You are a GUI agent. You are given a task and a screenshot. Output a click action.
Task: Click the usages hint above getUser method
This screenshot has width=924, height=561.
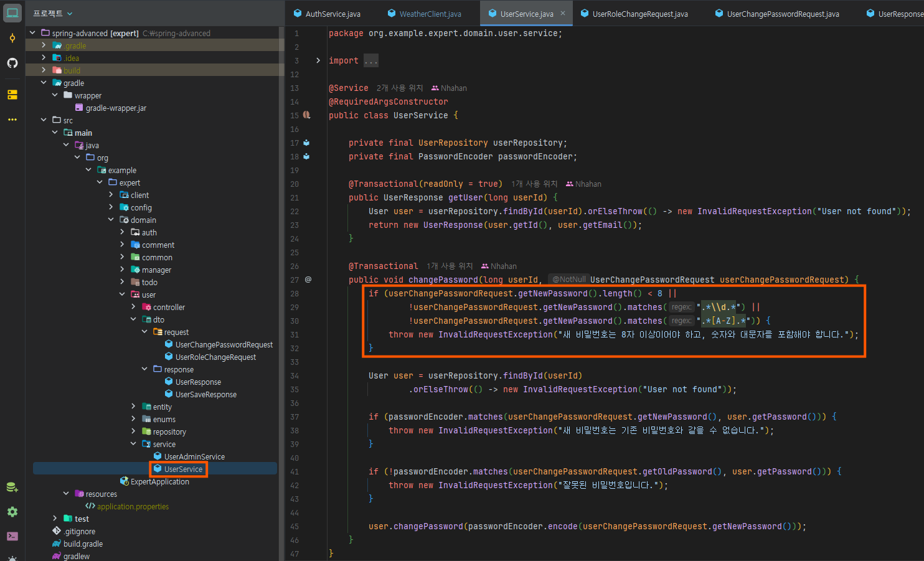pos(534,184)
